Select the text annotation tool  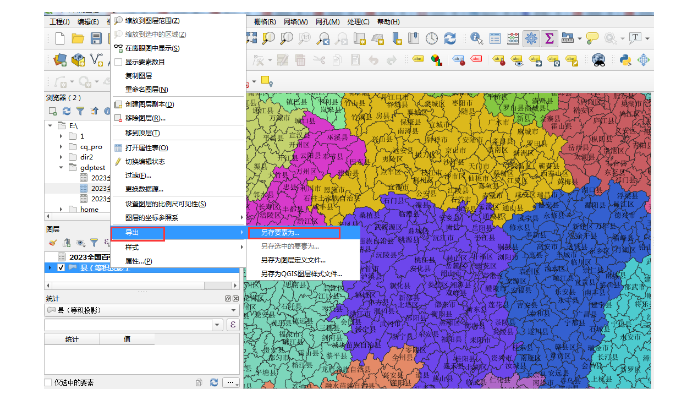[x=635, y=39]
